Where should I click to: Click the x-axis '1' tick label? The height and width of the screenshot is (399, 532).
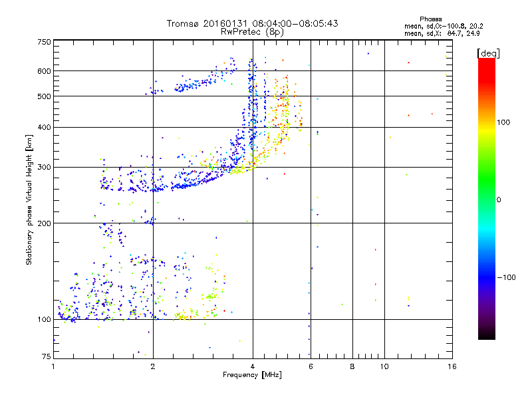(x=53, y=366)
